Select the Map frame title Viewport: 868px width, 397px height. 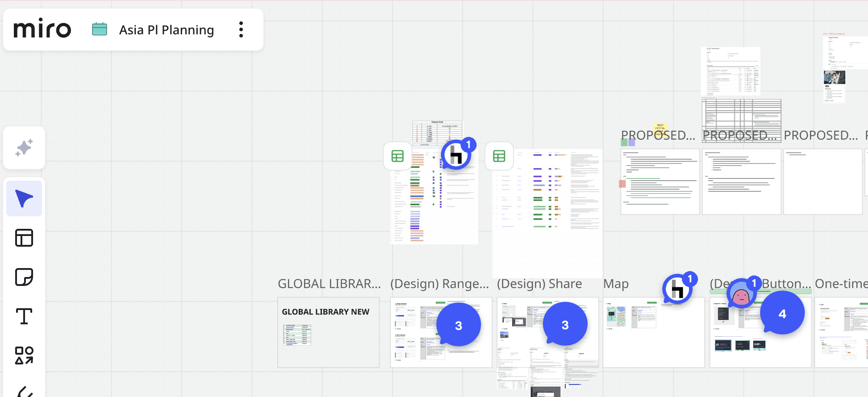click(616, 284)
